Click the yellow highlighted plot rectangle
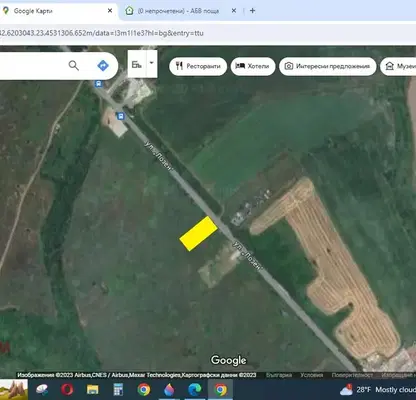416x400 pixels. pyautogui.click(x=199, y=233)
